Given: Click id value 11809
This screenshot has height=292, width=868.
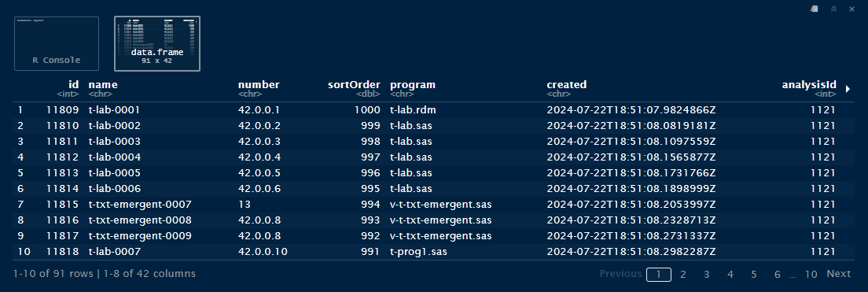Looking at the screenshot, I should [63, 110].
